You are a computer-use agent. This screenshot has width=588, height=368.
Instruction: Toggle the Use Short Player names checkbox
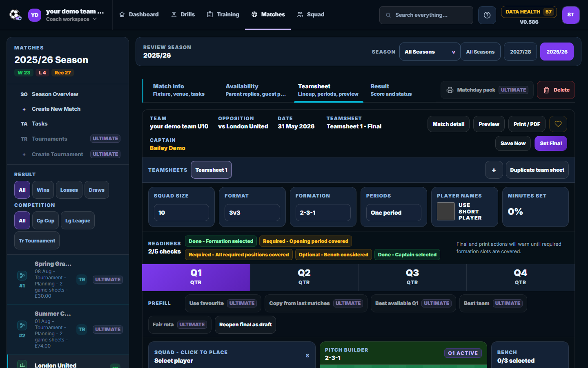tap(445, 211)
